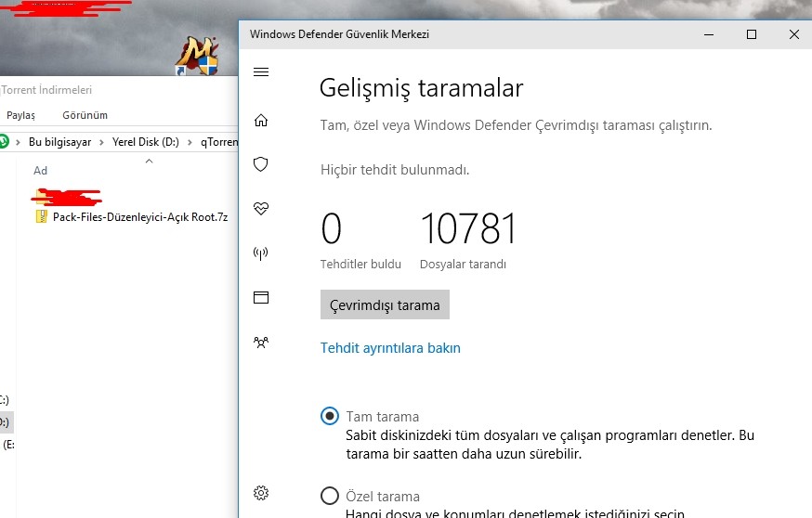
Task: Go to the Home icon in Defender sidebar
Action: pyautogui.click(x=261, y=121)
